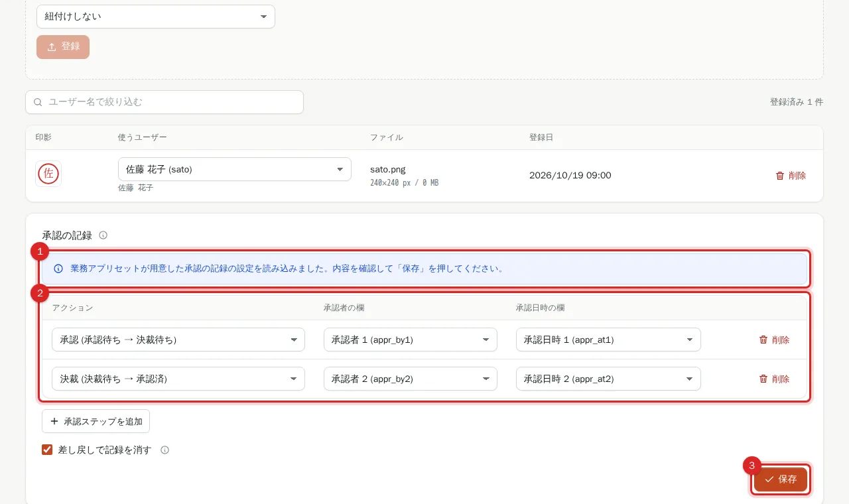Screen dimensions: 849x504
Task: Click the 佐 seal stamp thumbnail
Action: coord(48,174)
